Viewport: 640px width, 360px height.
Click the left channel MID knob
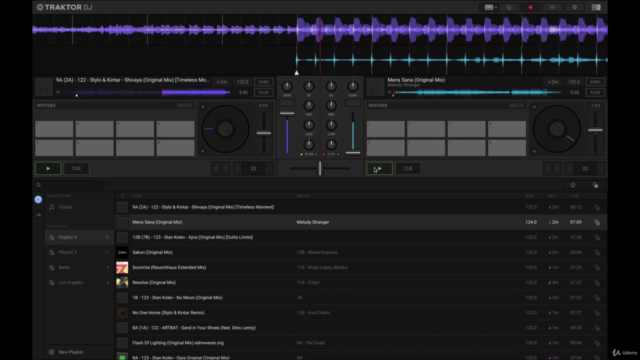[309, 106]
